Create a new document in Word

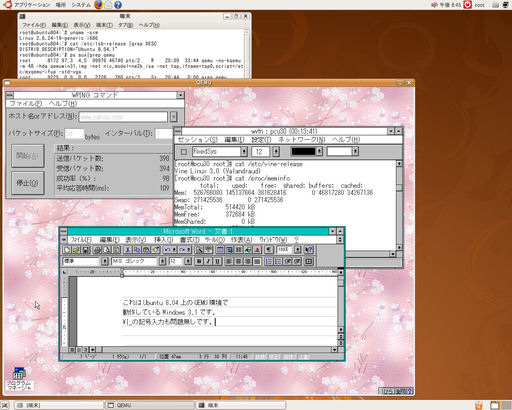coord(67,250)
